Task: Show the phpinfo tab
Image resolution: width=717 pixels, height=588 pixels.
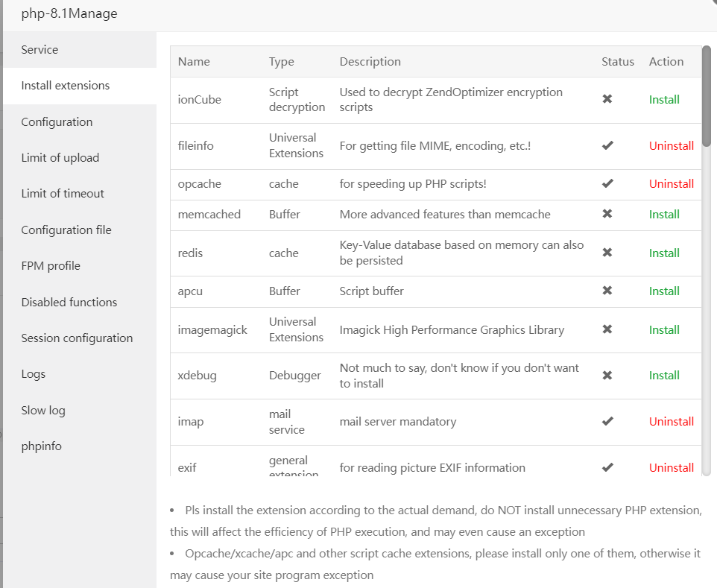Action: 41,446
